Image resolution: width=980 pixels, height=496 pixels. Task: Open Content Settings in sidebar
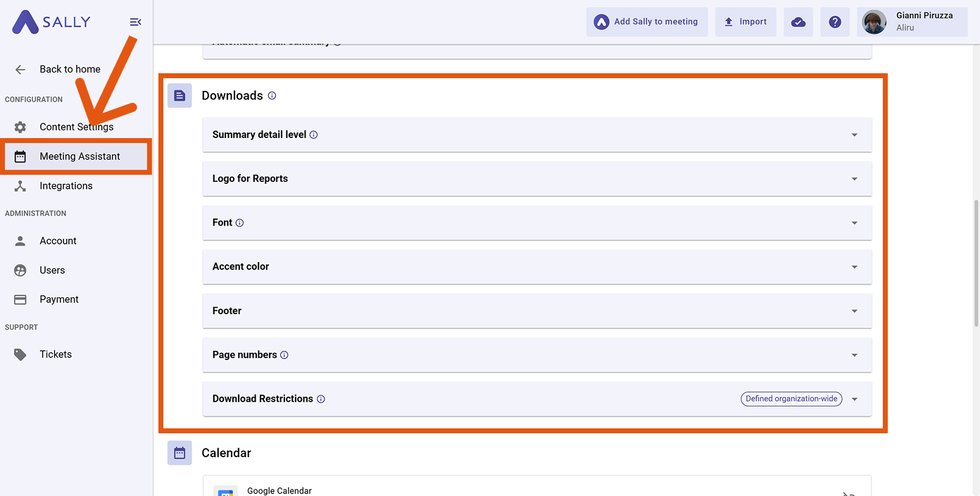pyautogui.click(x=76, y=127)
